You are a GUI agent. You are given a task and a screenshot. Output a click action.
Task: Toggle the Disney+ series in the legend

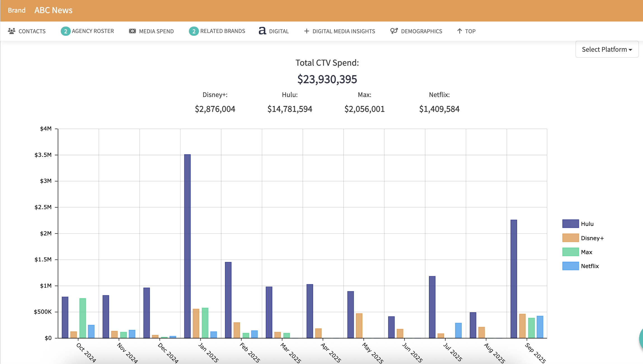[x=592, y=238]
